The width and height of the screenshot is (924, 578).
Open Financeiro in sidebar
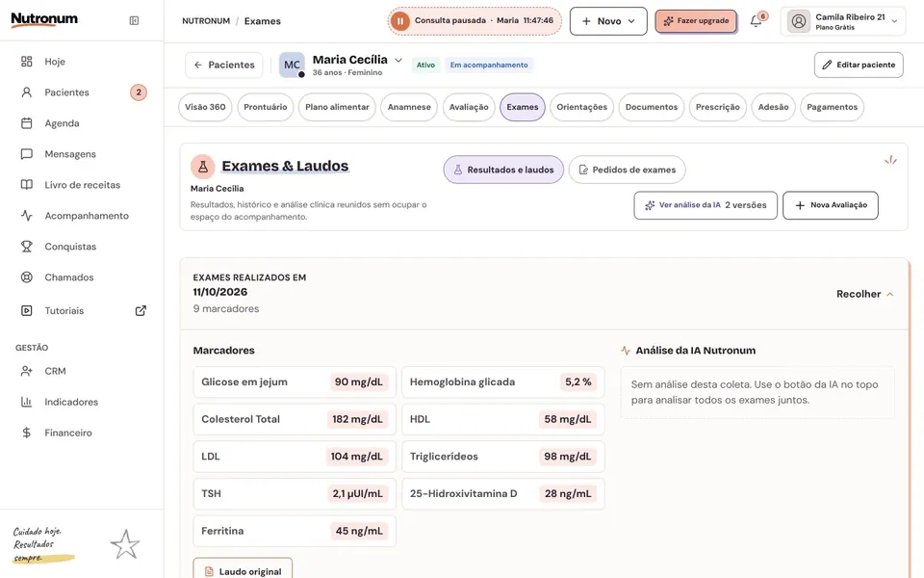pos(82,433)
